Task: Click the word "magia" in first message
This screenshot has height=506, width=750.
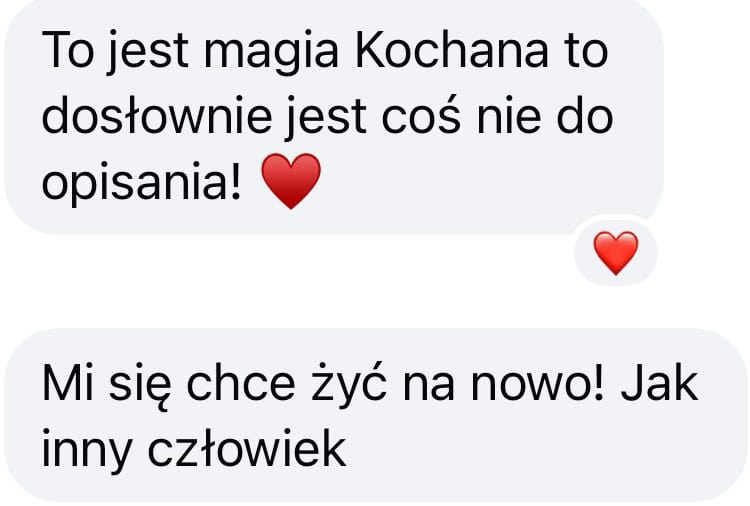Action: pyautogui.click(x=271, y=53)
